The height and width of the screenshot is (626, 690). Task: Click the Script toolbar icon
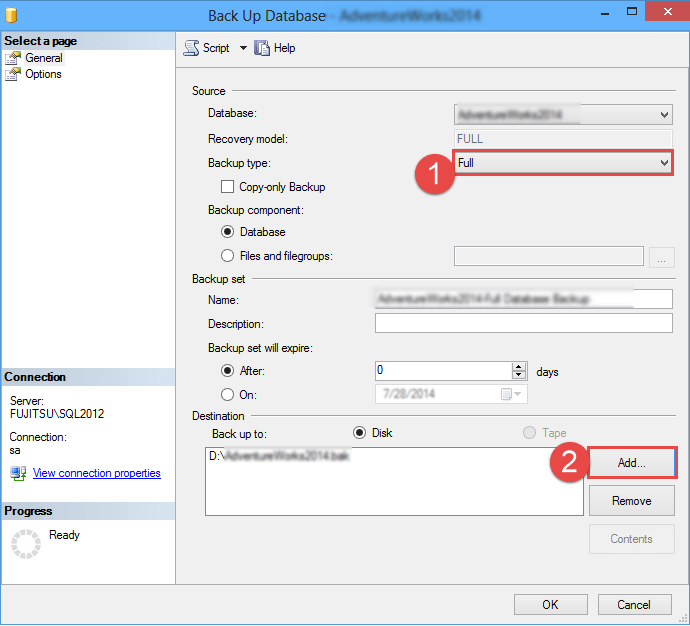click(x=191, y=48)
